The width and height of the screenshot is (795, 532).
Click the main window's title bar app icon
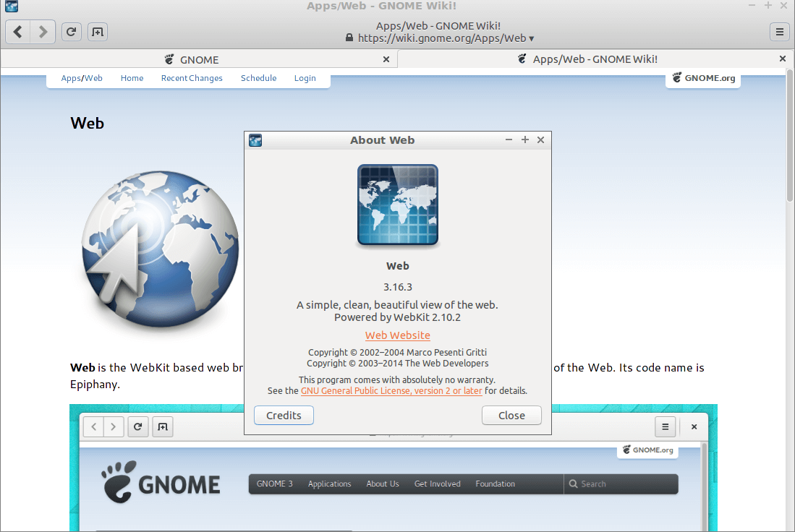[11, 6]
